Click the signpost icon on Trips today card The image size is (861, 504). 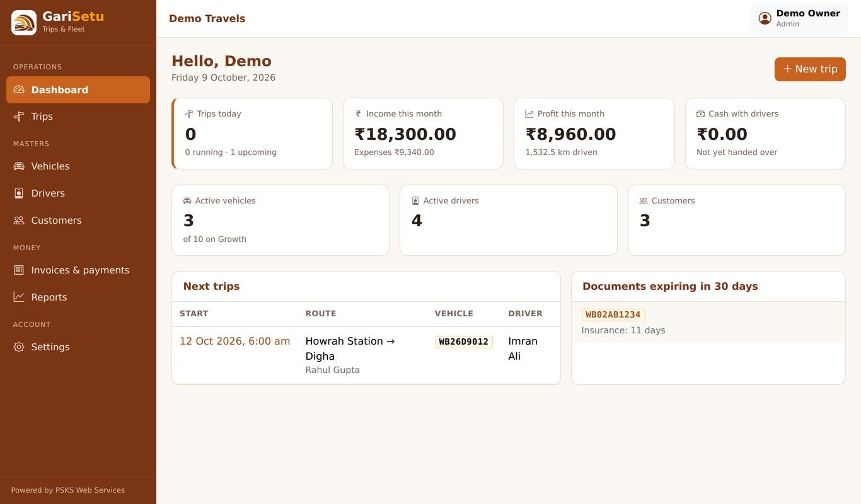188,114
